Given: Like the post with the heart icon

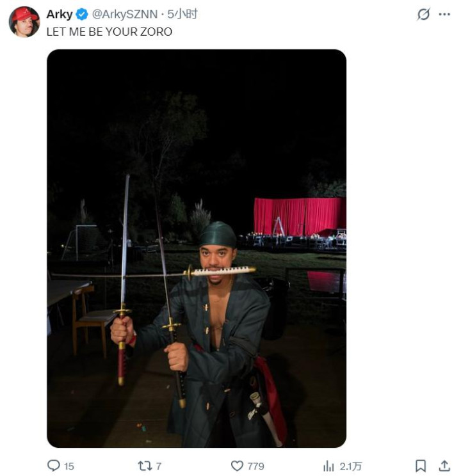Looking at the screenshot, I should coord(237,466).
